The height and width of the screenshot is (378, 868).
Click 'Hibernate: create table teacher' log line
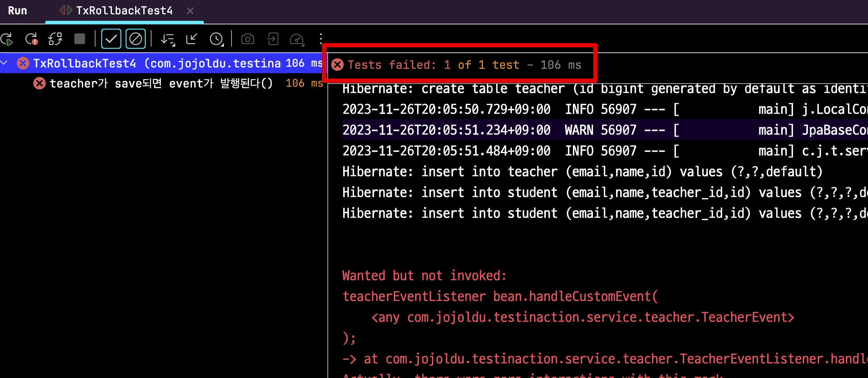click(x=605, y=89)
